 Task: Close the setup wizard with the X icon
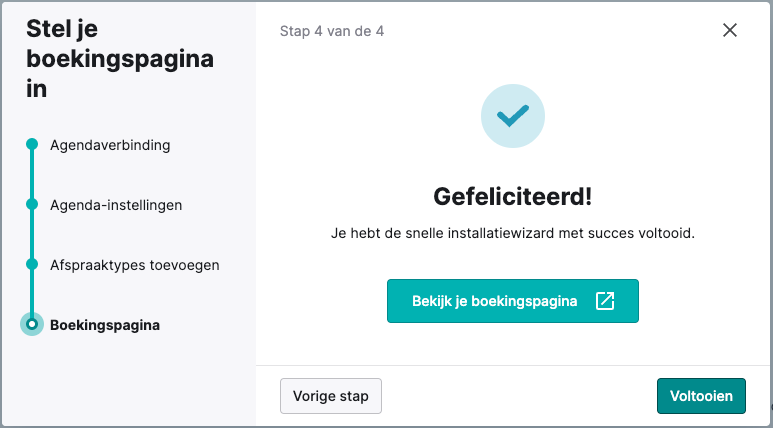(x=730, y=30)
